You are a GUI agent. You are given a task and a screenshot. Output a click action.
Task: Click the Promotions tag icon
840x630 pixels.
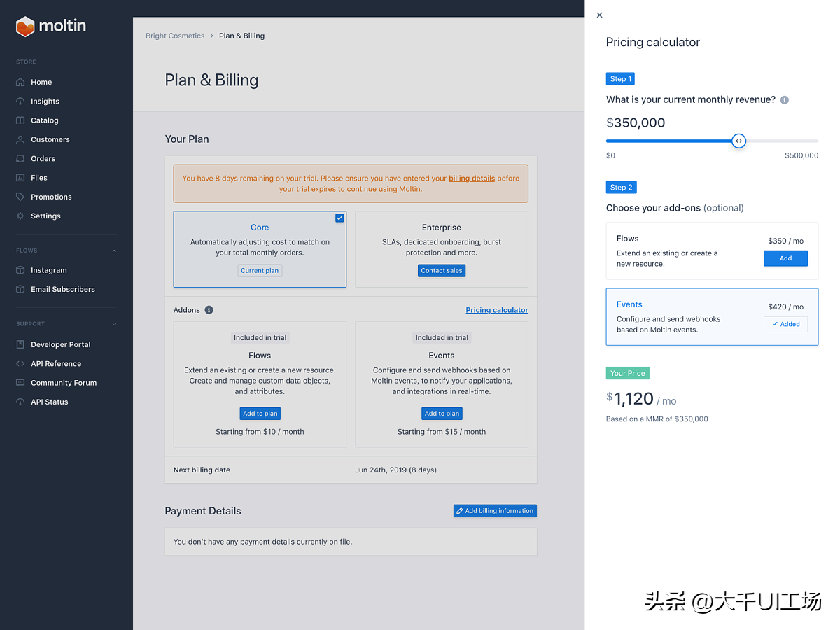click(x=20, y=197)
